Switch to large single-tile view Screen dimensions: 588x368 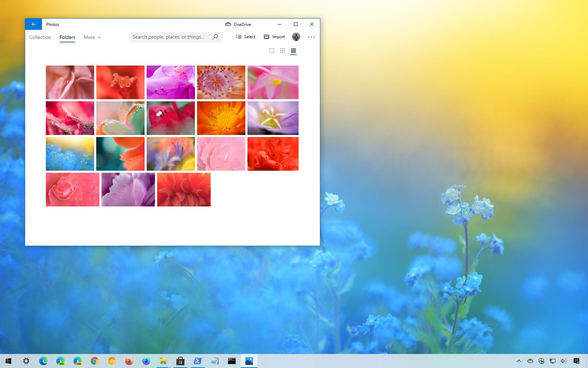[272, 51]
